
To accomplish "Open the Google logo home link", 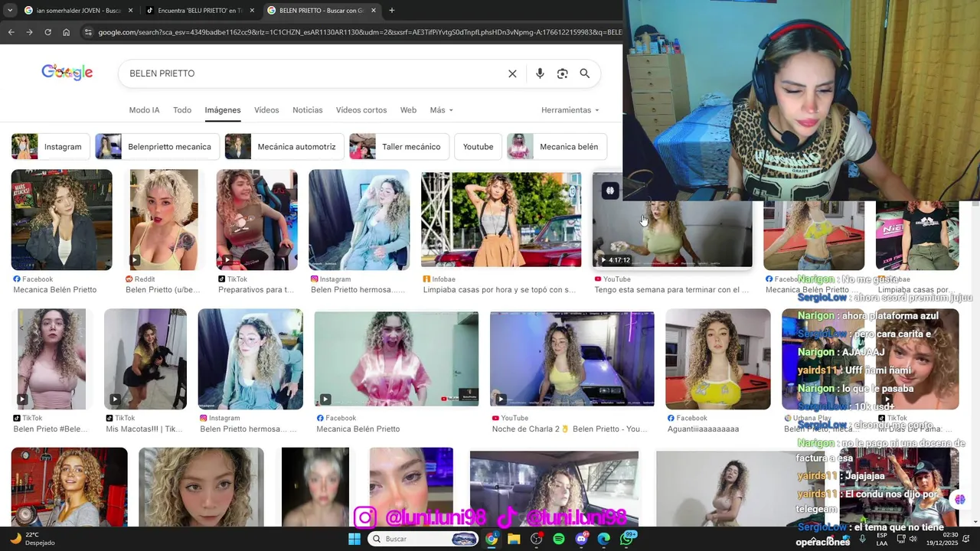I will [x=67, y=73].
